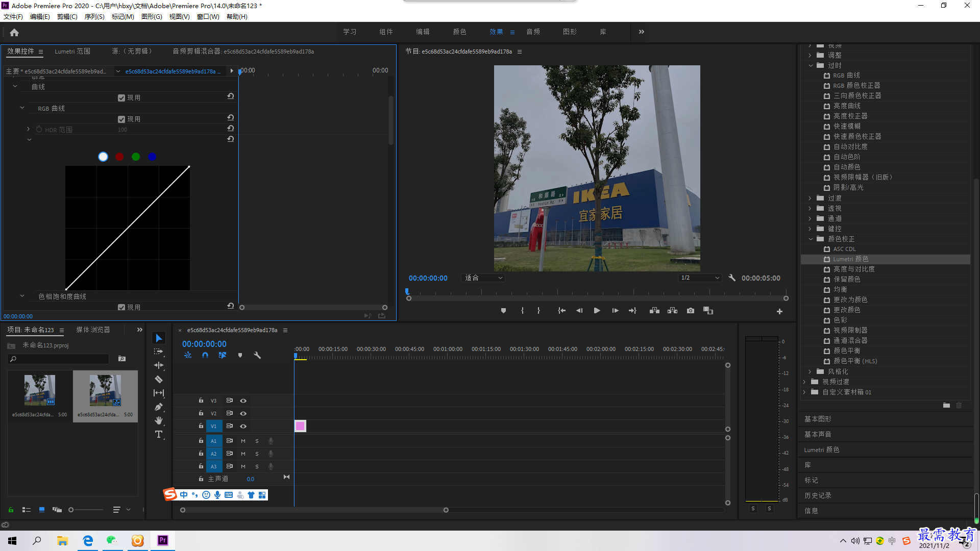Select the white luma curve swatch
980x551 pixels.
tap(103, 157)
